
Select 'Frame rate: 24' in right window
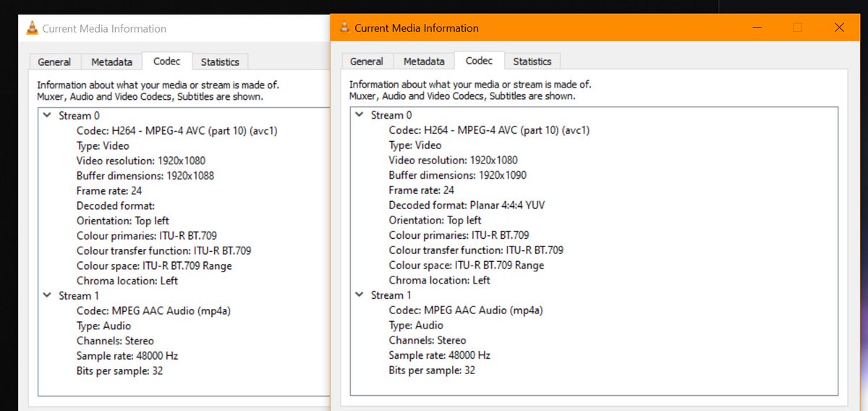(x=422, y=190)
